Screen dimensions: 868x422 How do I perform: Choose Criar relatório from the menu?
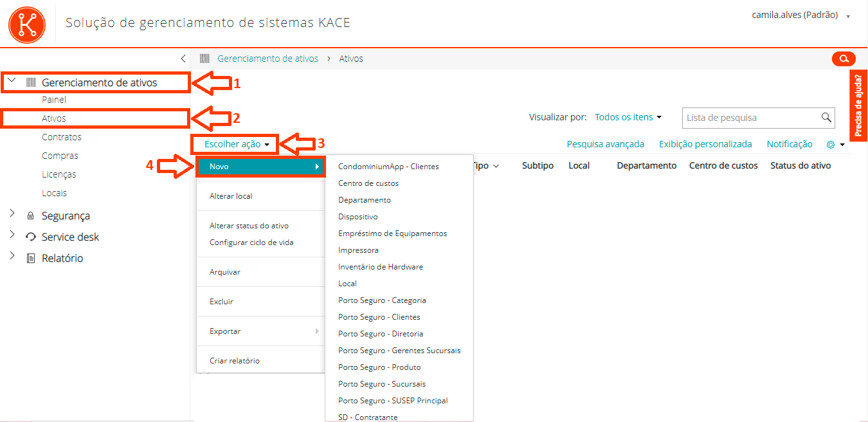tap(235, 361)
